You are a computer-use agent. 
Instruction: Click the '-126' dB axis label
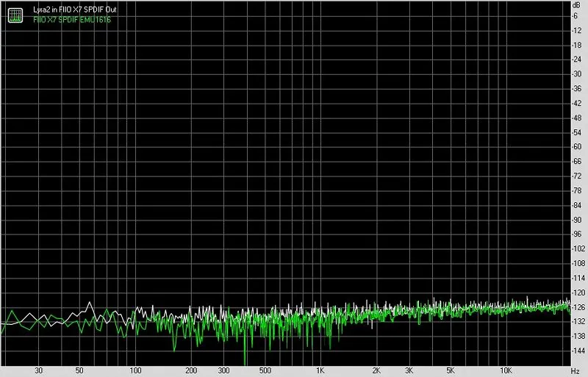point(578,307)
